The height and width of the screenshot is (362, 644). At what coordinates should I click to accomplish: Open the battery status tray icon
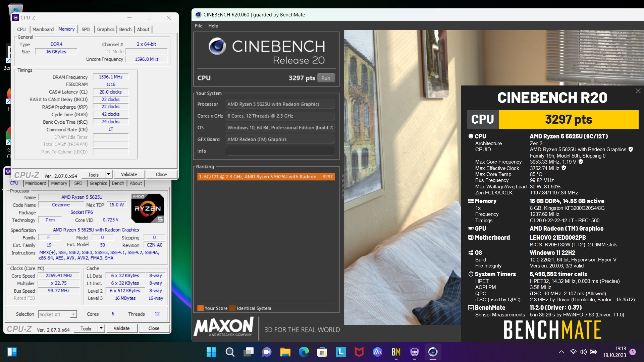(x=593, y=352)
